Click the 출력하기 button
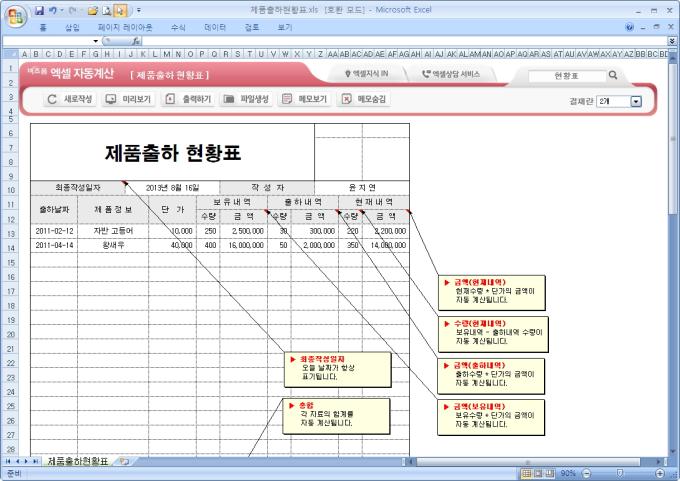Image resolution: width=680 pixels, height=481 pixels. point(188,99)
